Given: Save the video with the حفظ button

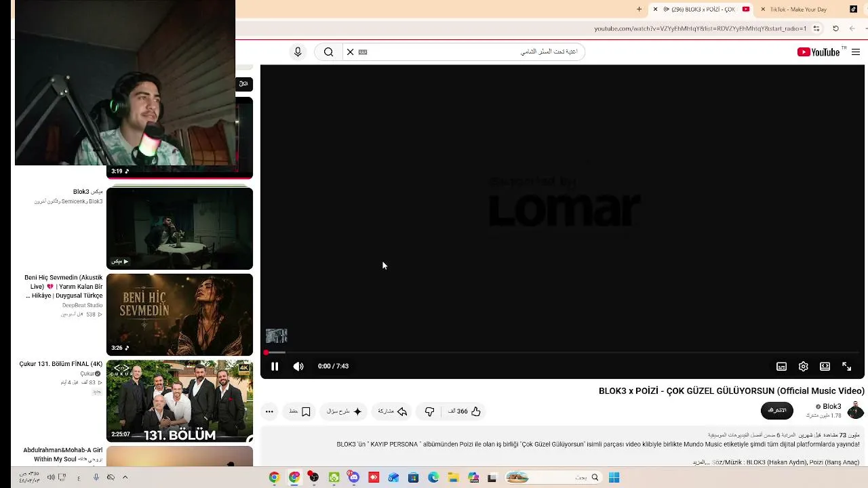Looking at the screenshot, I should 300,411.
